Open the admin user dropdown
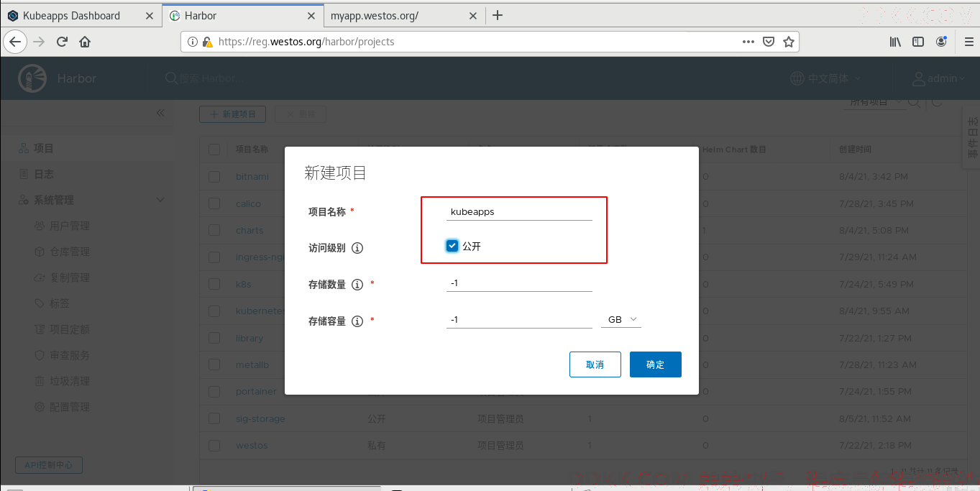Screen dimensions: 980x491 coord(938,78)
